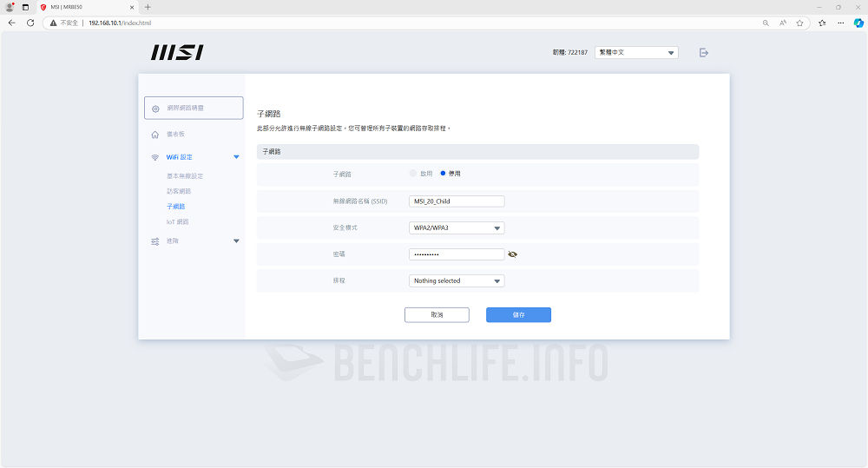The height and width of the screenshot is (468, 868).
Task: Toggle password visibility eye icon
Action: (x=513, y=254)
